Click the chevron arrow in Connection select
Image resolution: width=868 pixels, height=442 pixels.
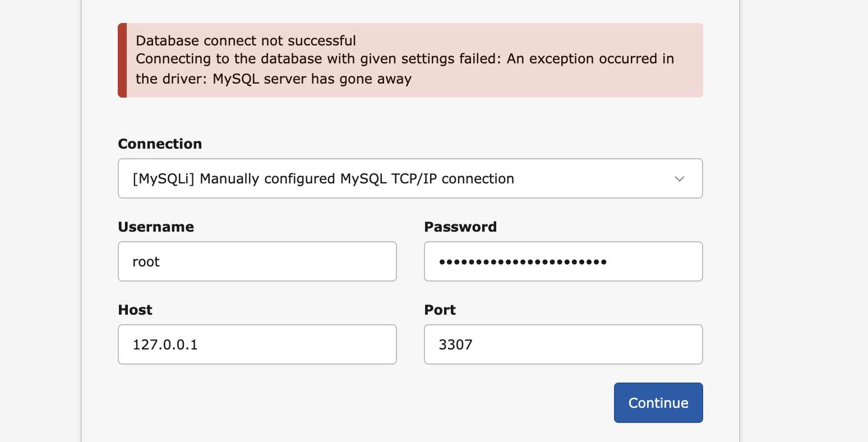680,179
